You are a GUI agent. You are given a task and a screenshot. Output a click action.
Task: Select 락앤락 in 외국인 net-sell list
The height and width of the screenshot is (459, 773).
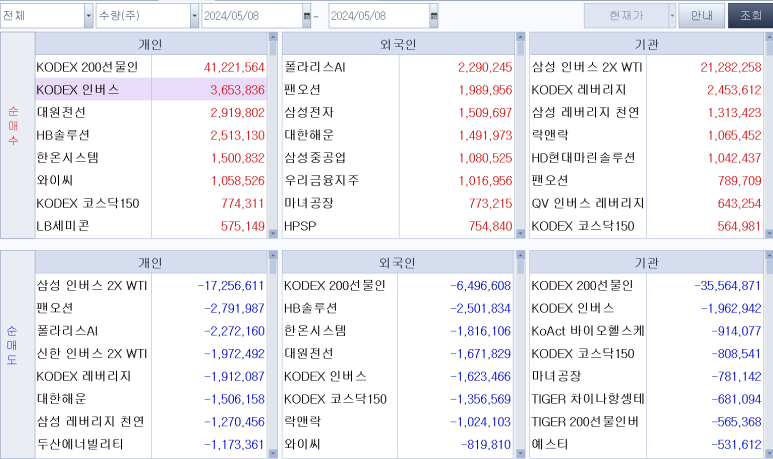pos(398,422)
